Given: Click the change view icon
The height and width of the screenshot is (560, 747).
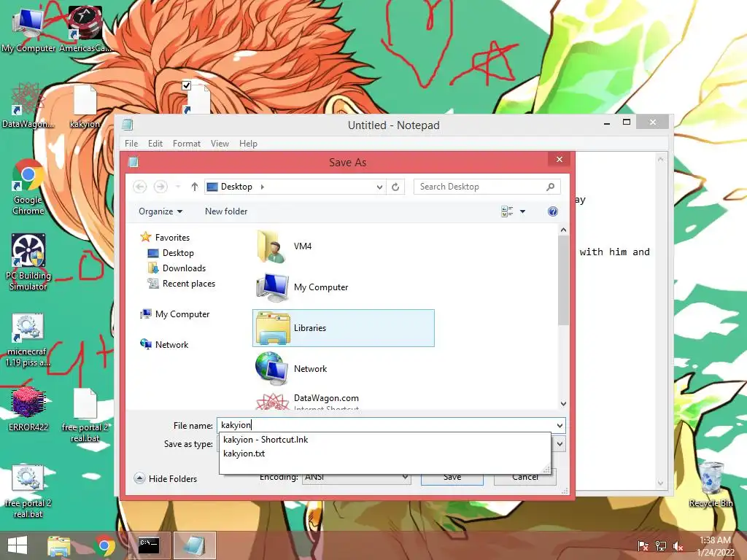Looking at the screenshot, I should pos(507,211).
